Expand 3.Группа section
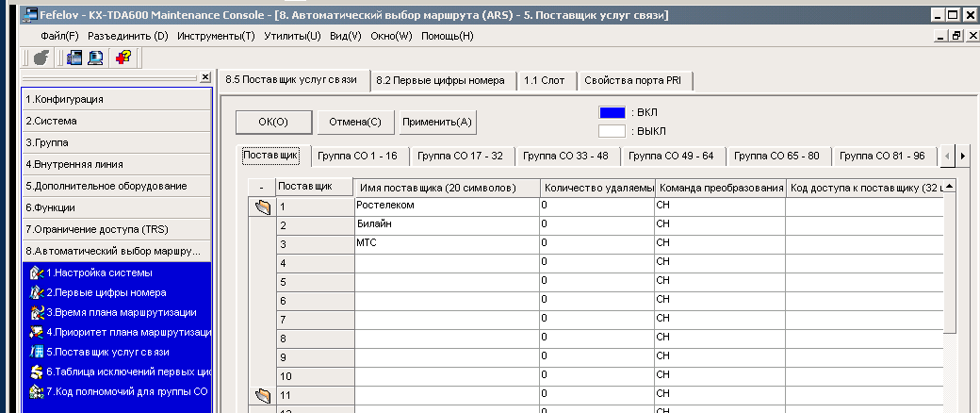The image size is (980, 413). pyautogui.click(x=117, y=142)
